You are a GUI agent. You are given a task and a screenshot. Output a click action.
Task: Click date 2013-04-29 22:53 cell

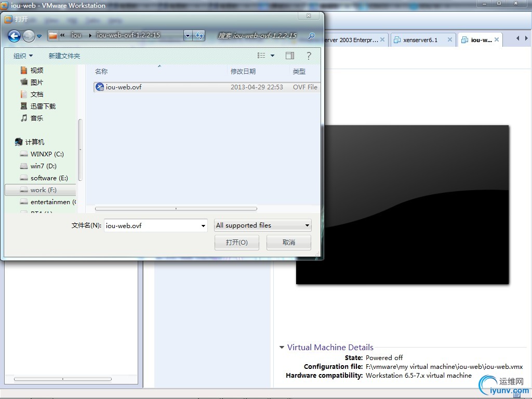coord(257,87)
